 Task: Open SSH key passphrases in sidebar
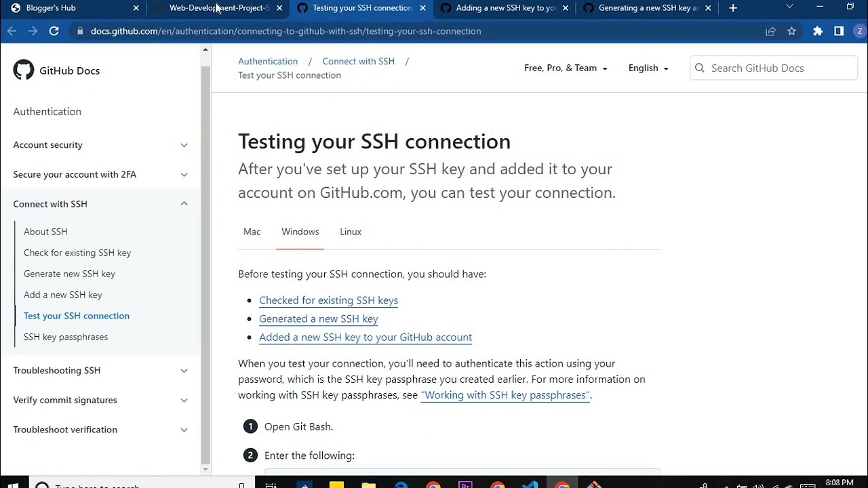[66, 337]
